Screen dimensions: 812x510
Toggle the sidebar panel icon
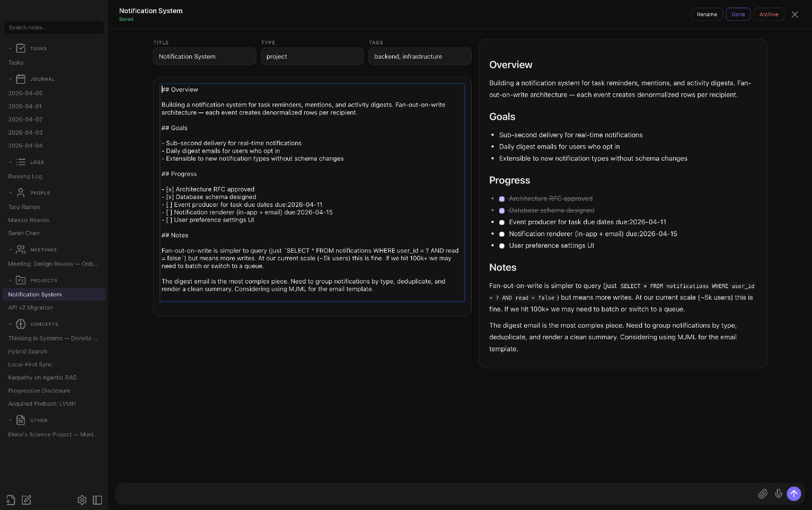[97, 500]
